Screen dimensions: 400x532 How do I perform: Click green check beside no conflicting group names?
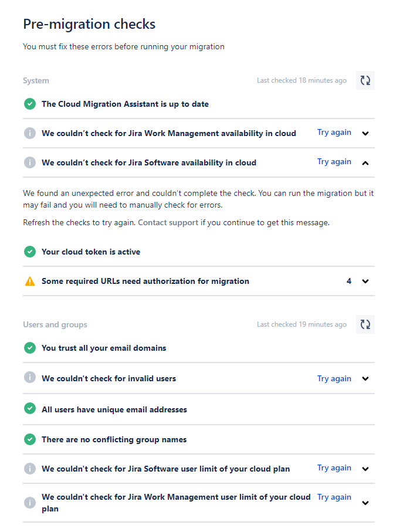tap(30, 439)
